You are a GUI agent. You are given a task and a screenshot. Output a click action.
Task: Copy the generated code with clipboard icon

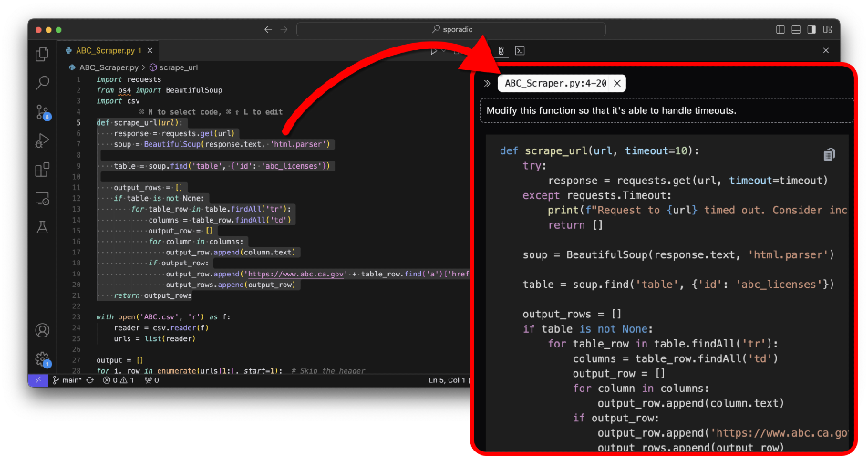[x=830, y=154]
